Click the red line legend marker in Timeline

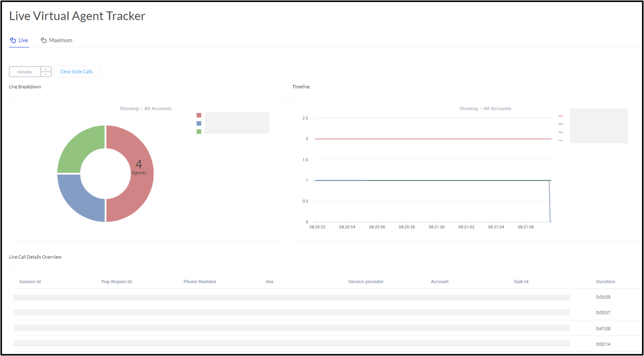coord(560,116)
